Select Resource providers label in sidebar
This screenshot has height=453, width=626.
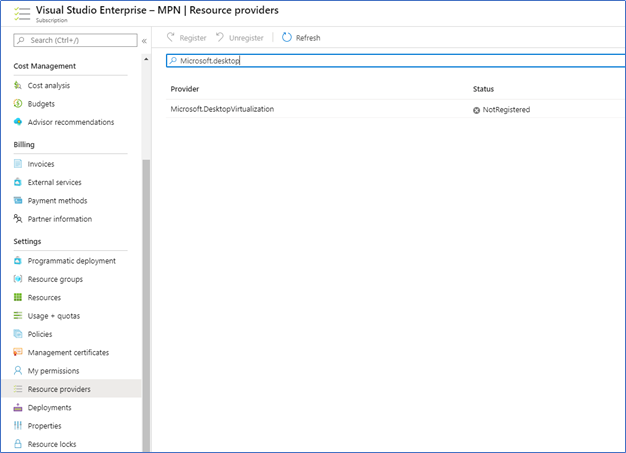click(x=59, y=389)
